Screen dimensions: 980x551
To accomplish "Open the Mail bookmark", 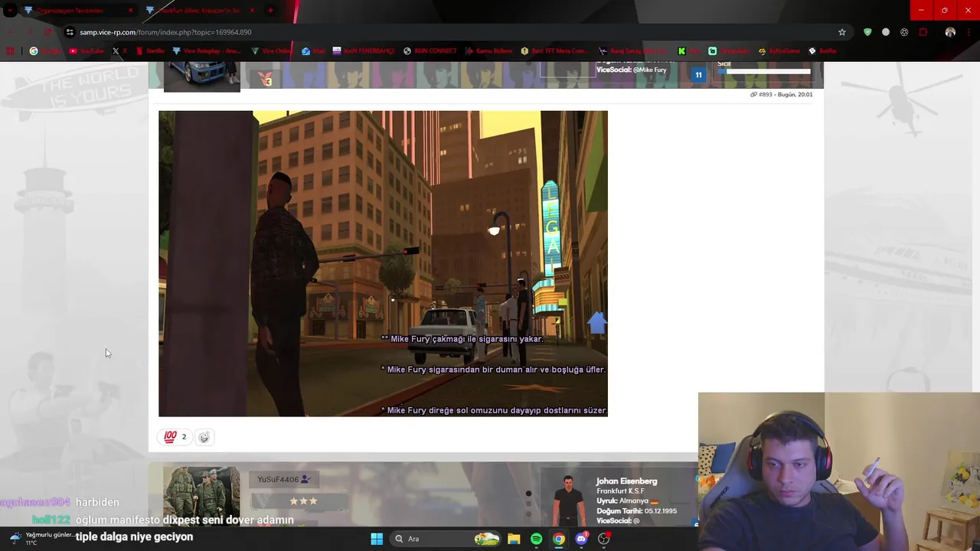I will tap(313, 51).
